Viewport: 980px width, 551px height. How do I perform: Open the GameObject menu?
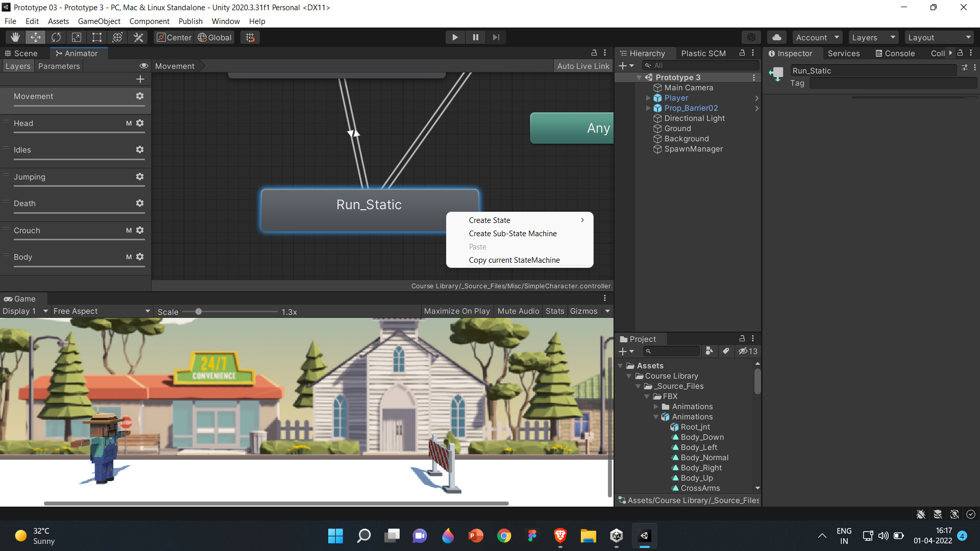pyautogui.click(x=99, y=21)
